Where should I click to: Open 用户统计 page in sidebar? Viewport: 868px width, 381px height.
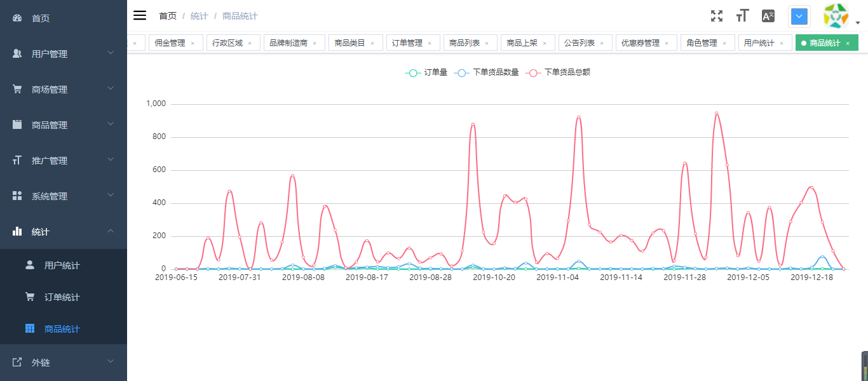pos(64,265)
